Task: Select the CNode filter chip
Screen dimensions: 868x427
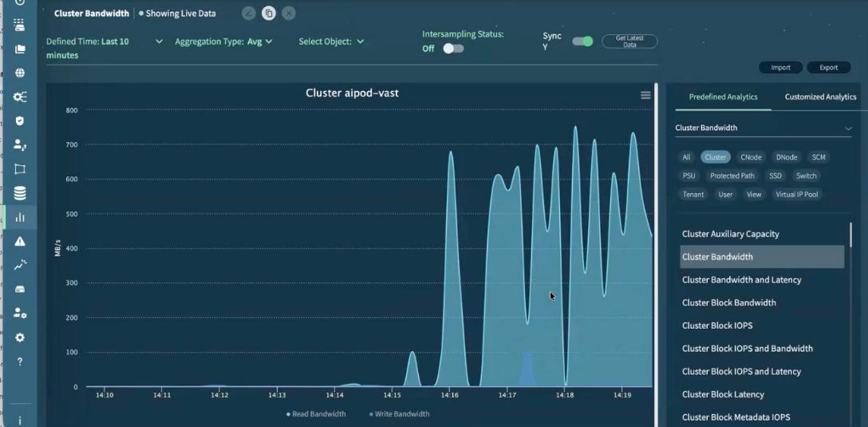Action: click(x=752, y=157)
